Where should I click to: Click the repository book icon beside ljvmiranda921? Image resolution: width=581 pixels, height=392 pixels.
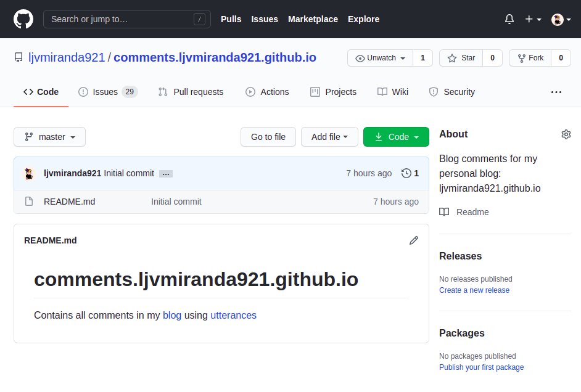[19, 58]
